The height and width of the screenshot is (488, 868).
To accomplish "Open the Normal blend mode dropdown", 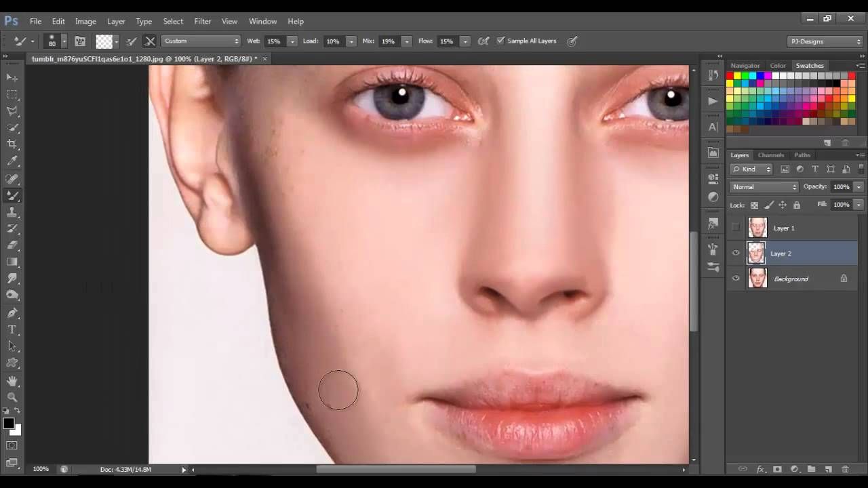I will coord(765,187).
